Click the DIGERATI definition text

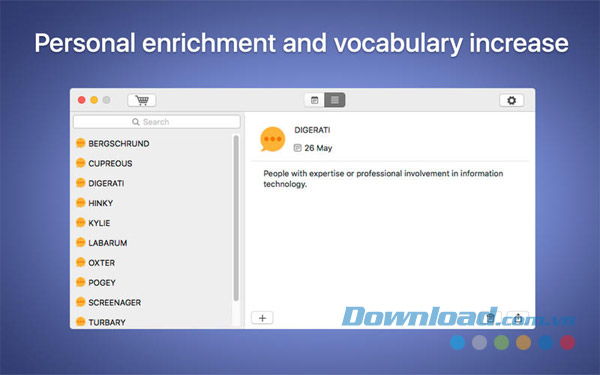point(383,179)
